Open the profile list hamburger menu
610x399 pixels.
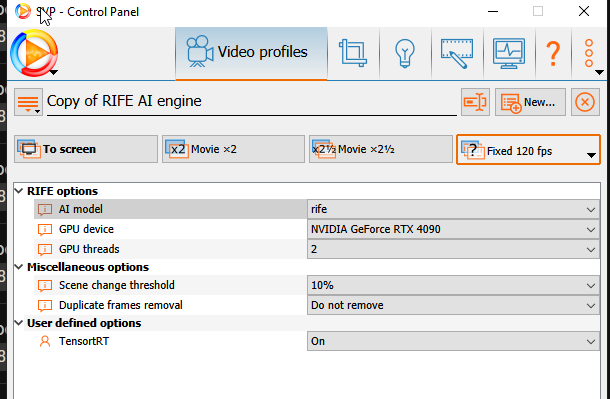click(x=28, y=102)
